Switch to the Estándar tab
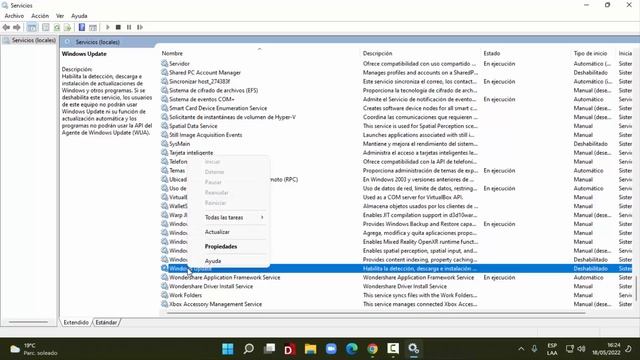Viewport: 640px width, 360px height. [107, 322]
